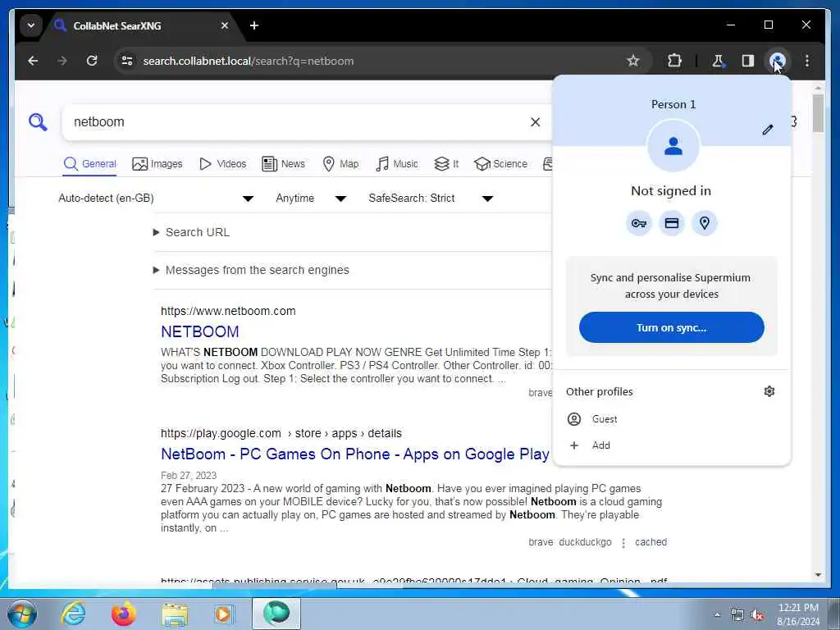The height and width of the screenshot is (630, 840).
Task: Open Windows Media Player from taskbar
Action: coord(225,614)
